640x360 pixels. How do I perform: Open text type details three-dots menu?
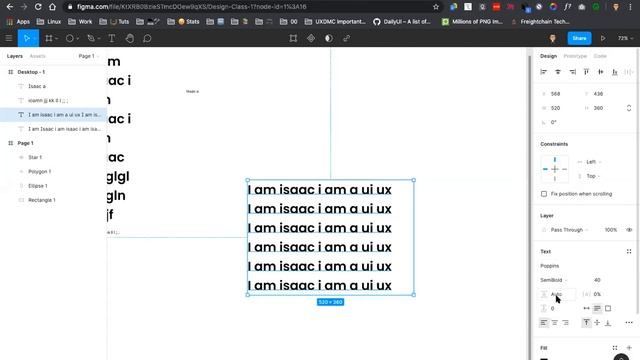pyautogui.click(x=629, y=322)
